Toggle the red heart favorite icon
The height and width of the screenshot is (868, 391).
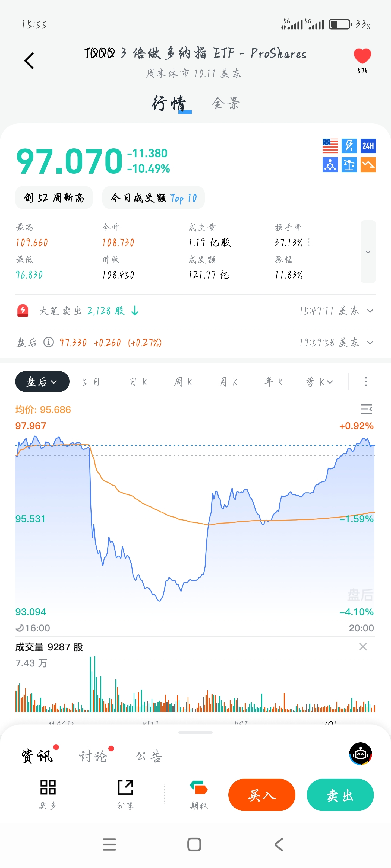(x=362, y=56)
